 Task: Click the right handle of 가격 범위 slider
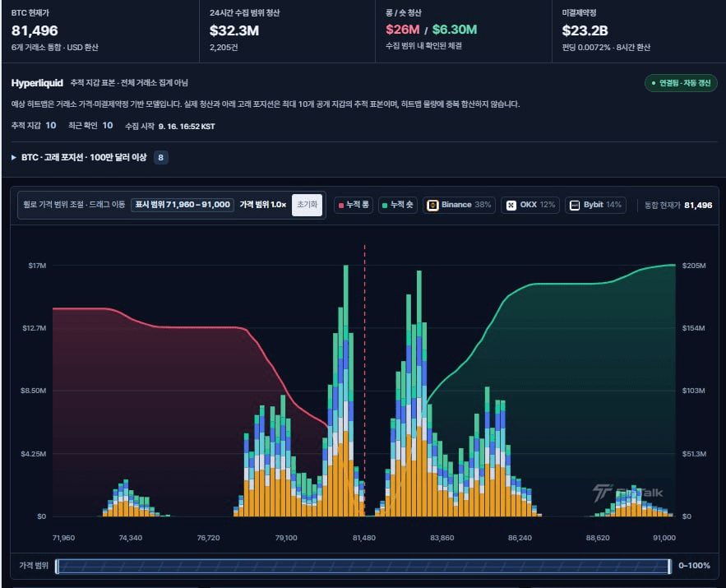point(669,567)
